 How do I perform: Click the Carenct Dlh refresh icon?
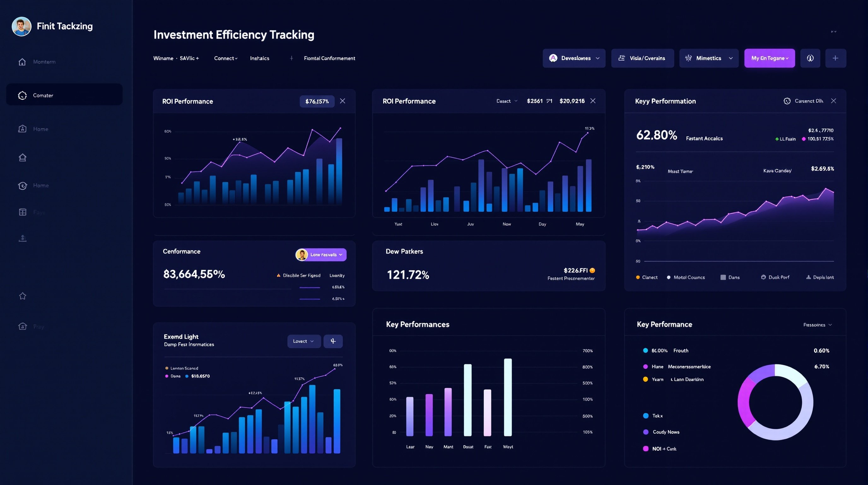787,101
